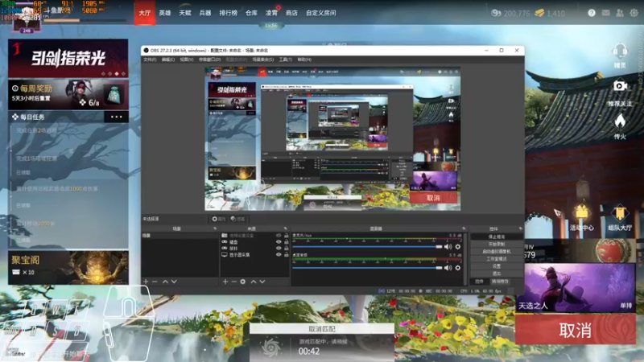Click the 传火 flame icon
Viewport: 644px width, 362px height.
pos(620,121)
